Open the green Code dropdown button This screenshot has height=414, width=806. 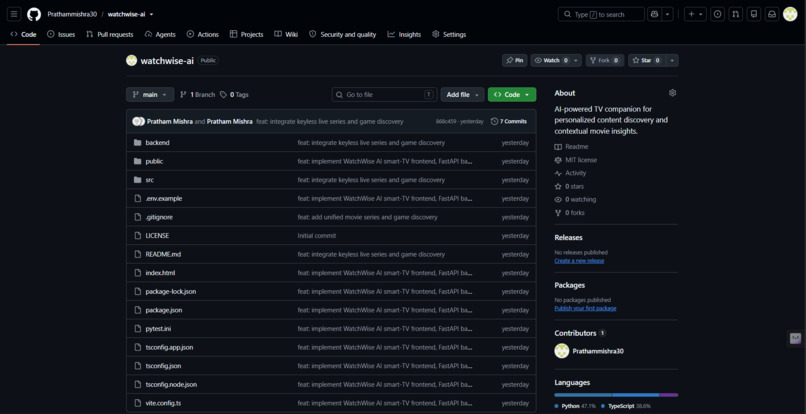tap(512, 95)
